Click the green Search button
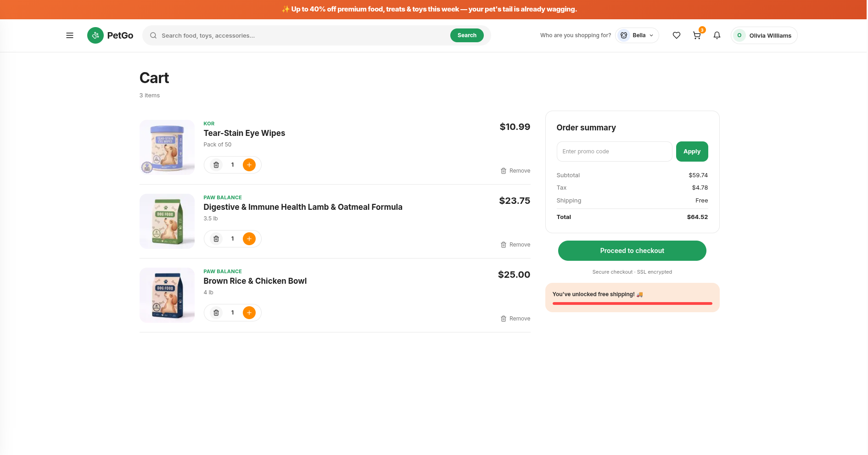 [x=467, y=35]
